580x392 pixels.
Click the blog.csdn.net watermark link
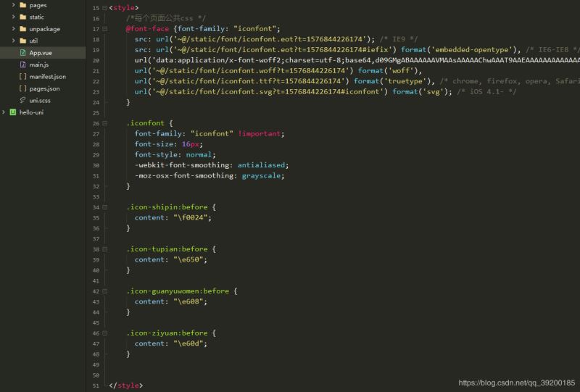tap(517, 383)
